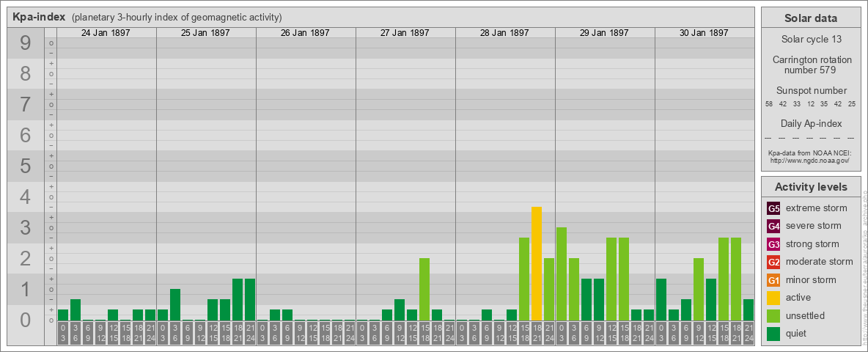
Task: Click the tallest bar on 29 Jan 1897
Action: point(562,274)
